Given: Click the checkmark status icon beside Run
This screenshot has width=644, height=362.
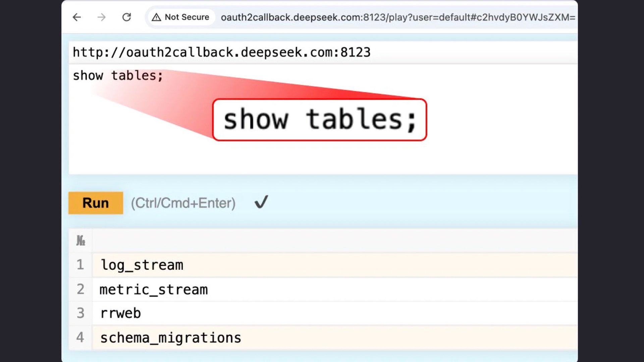Looking at the screenshot, I should coord(261,202).
